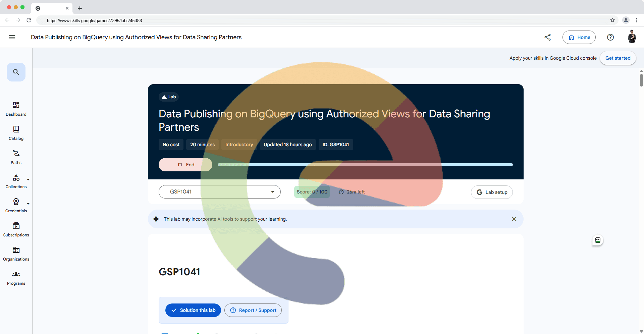Open the help question mark icon
This screenshot has height=334, width=644.
tap(610, 37)
